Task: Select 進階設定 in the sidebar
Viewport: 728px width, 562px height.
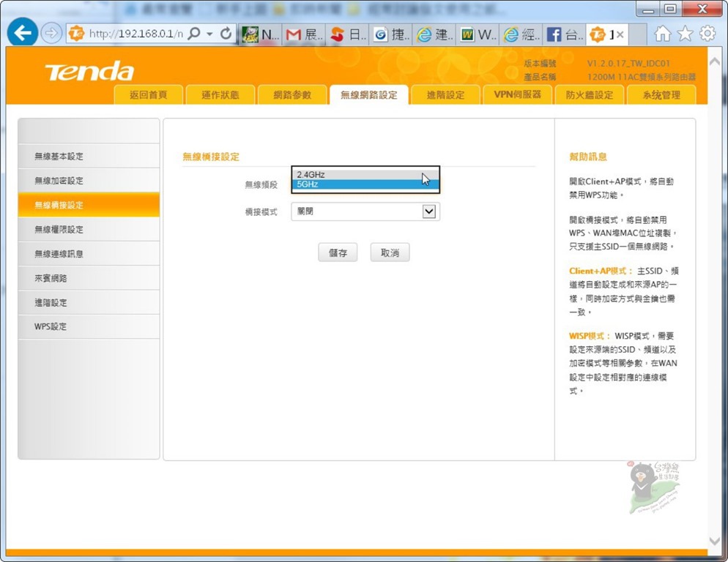Action: coord(89,302)
